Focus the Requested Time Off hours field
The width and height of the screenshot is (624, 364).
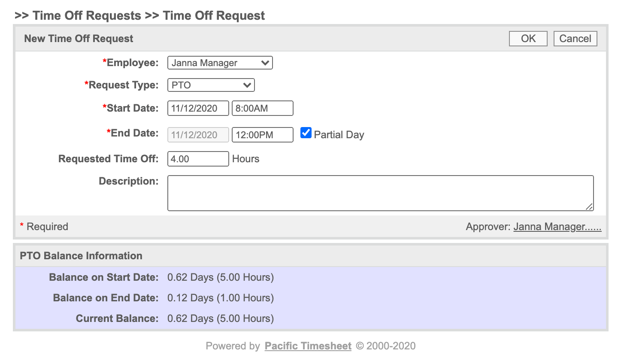click(198, 159)
